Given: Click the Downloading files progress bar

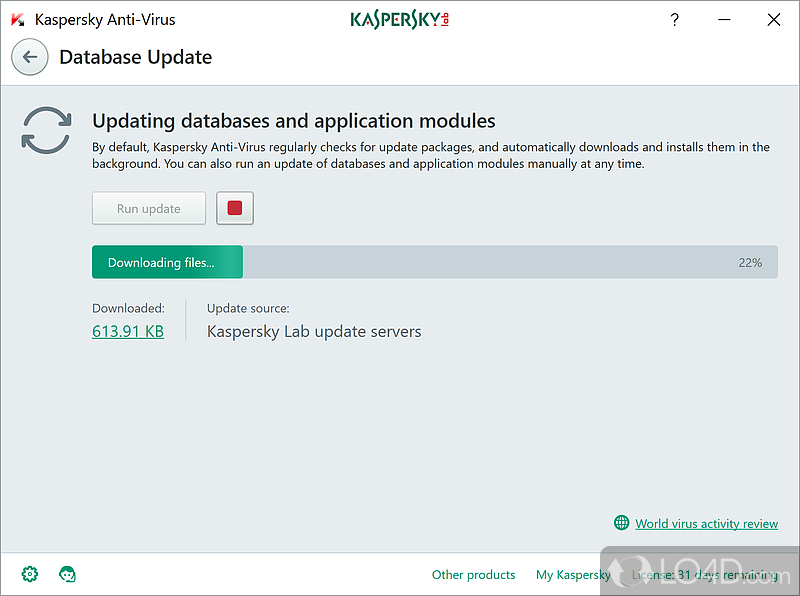Looking at the screenshot, I should tap(167, 262).
